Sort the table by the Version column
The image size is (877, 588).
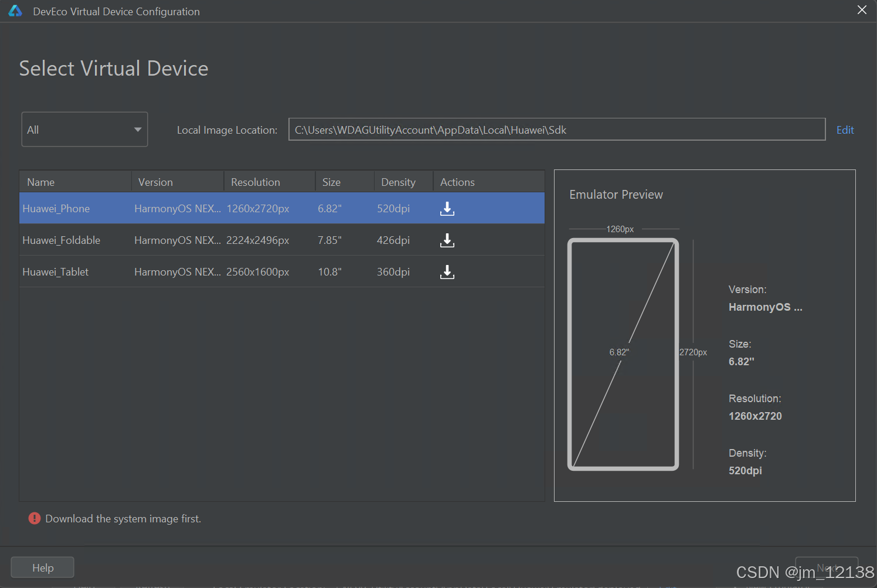coord(178,182)
